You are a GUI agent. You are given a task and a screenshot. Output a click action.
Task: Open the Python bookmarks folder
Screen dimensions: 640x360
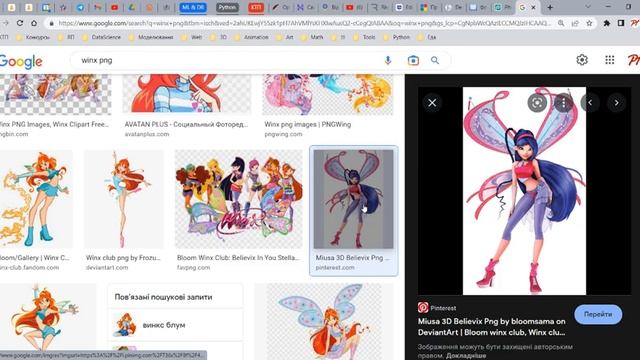397,37
